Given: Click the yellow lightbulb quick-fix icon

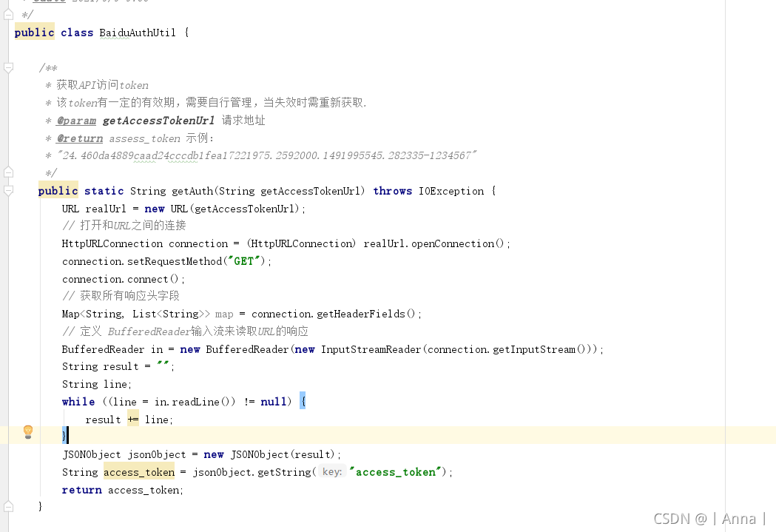Looking at the screenshot, I should tap(28, 432).
